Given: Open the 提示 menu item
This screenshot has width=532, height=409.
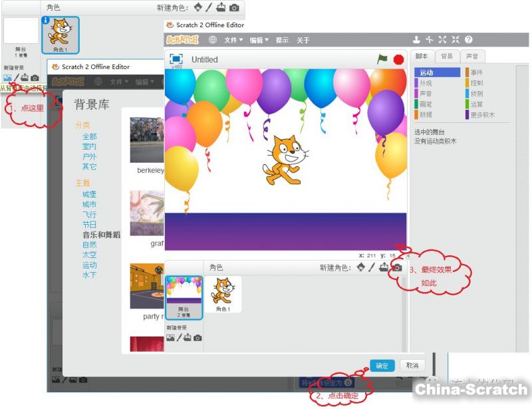Looking at the screenshot, I should [x=283, y=40].
